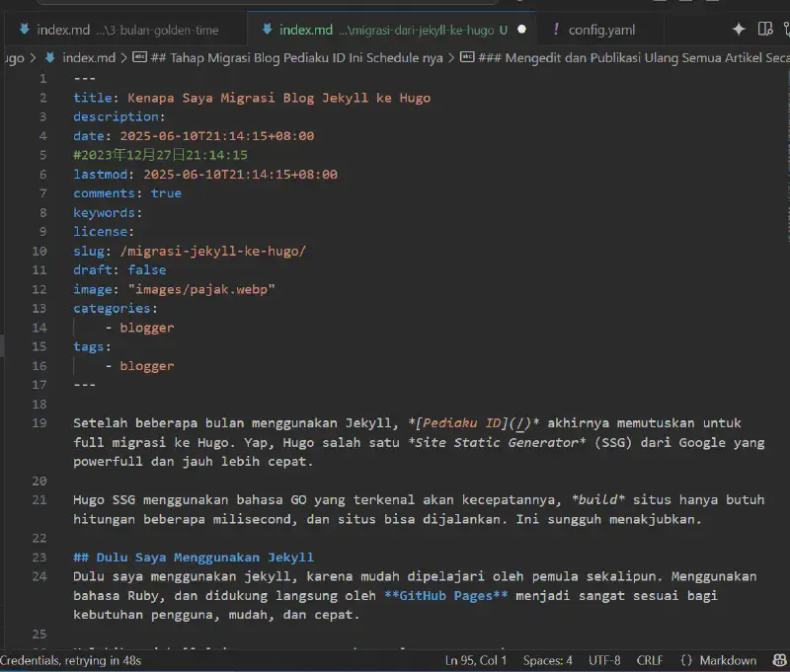Screen dimensions: 790x672
Task: Click the unsaved-changes dot on the active tab
Action: 522,30
